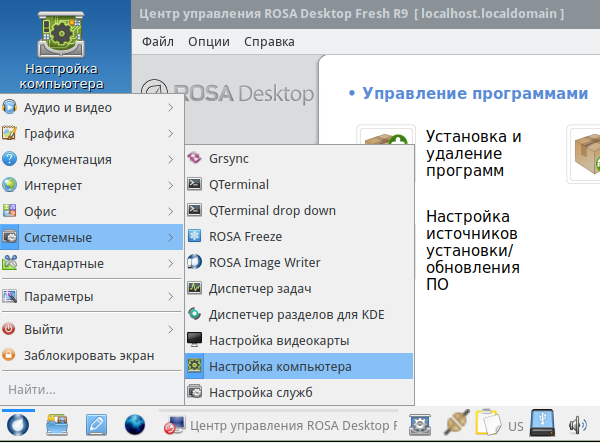Image resolution: width=600 pixels, height=443 pixels.
Task: Expand the Документация submenu arrow
Action: coord(171,160)
